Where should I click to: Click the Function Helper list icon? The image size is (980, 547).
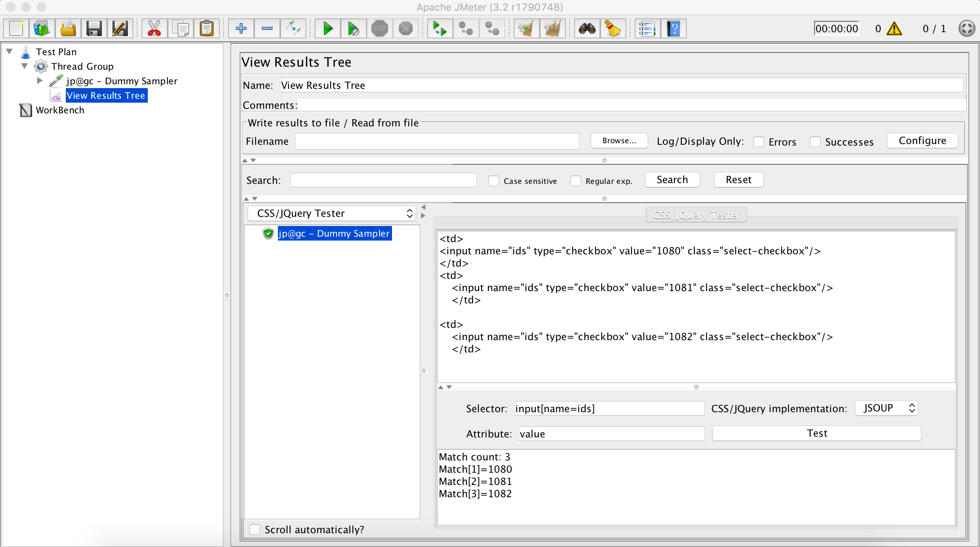pyautogui.click(x=647, y=29)
